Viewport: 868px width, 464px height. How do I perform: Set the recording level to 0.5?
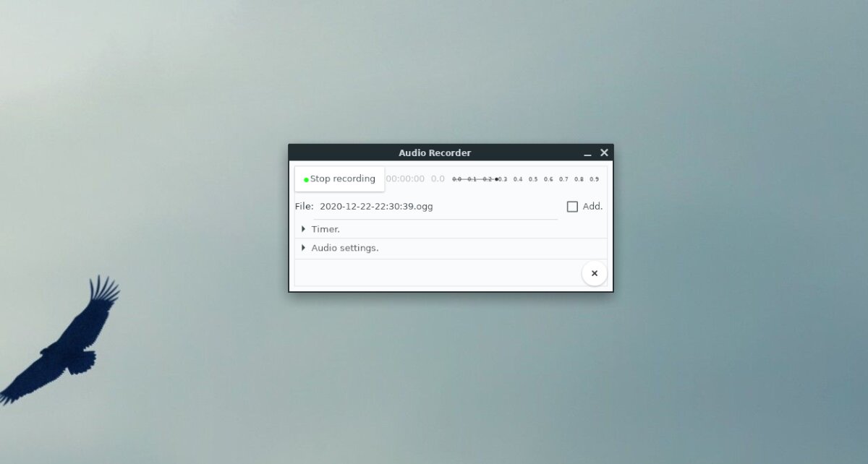[533, 179]
